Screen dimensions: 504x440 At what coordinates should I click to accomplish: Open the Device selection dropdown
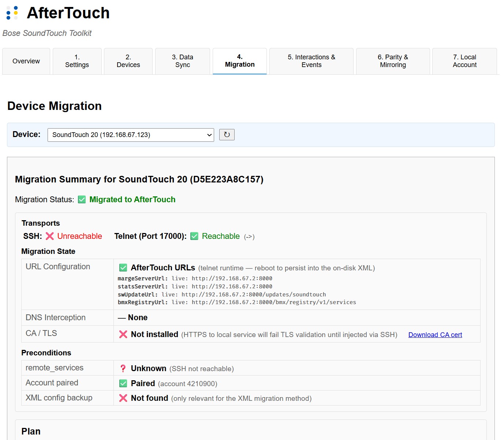pyautogui.click(x=131, y=135)
